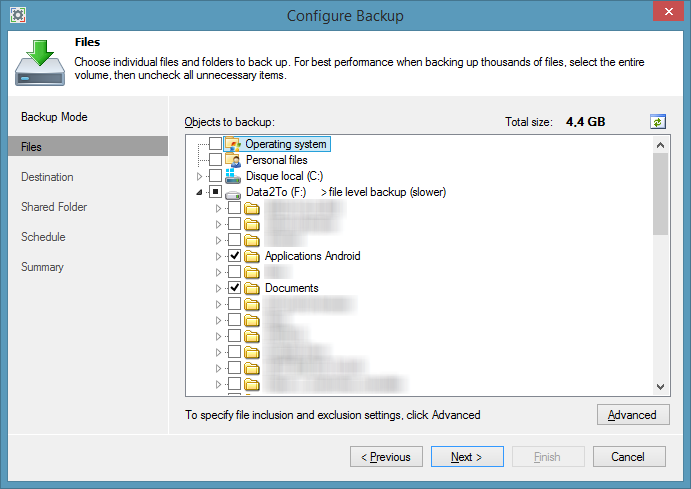Uncheck the Documents folder checkbox
Image resolution: width=691 pixels, height=489 pixels.
[234, 288]
